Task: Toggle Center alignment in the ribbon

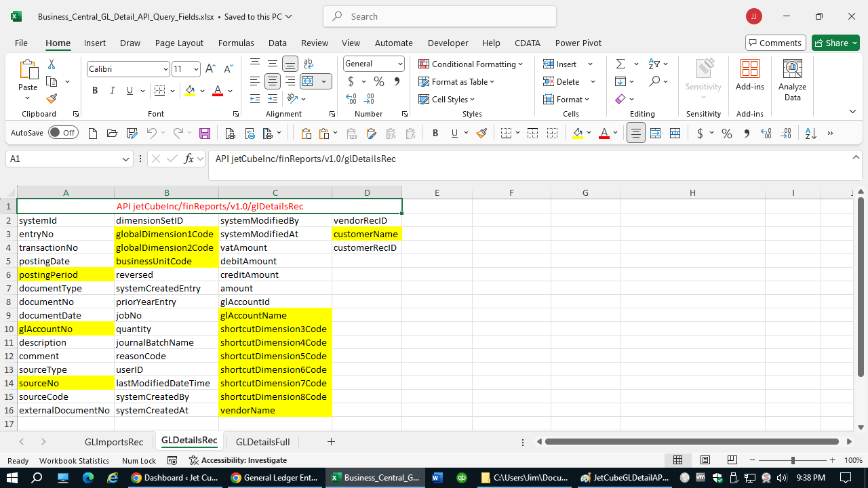Action: tap(273, 81)
